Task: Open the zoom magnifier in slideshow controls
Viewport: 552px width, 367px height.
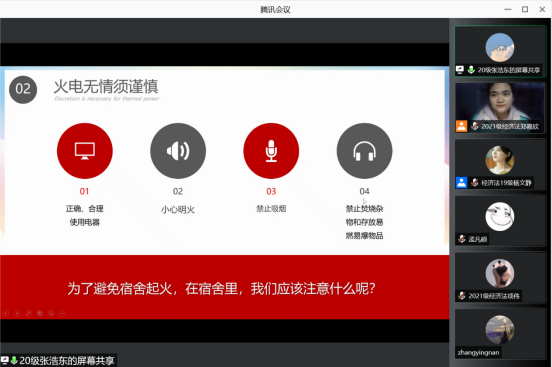Action: 51,313
